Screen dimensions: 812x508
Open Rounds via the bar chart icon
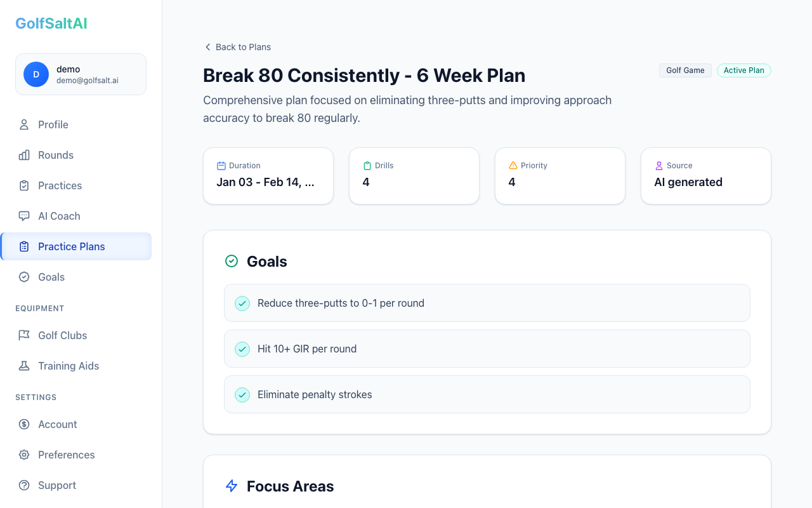(23, 155)
